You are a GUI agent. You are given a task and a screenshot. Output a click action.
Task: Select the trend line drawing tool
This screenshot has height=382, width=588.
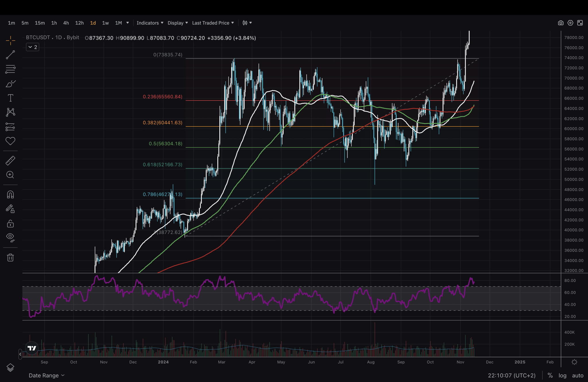(10, 55)
